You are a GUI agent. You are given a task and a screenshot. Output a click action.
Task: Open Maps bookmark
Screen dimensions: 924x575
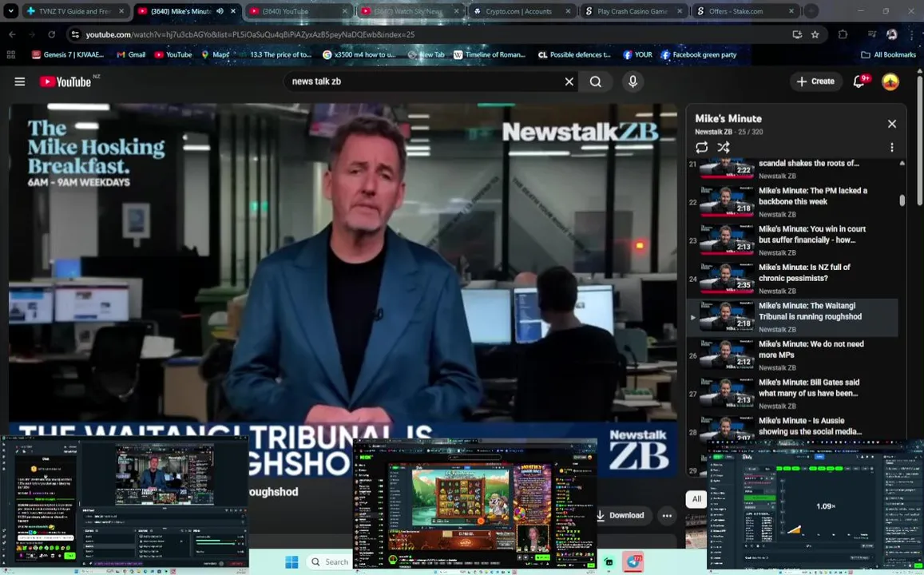tap(215, 55)
